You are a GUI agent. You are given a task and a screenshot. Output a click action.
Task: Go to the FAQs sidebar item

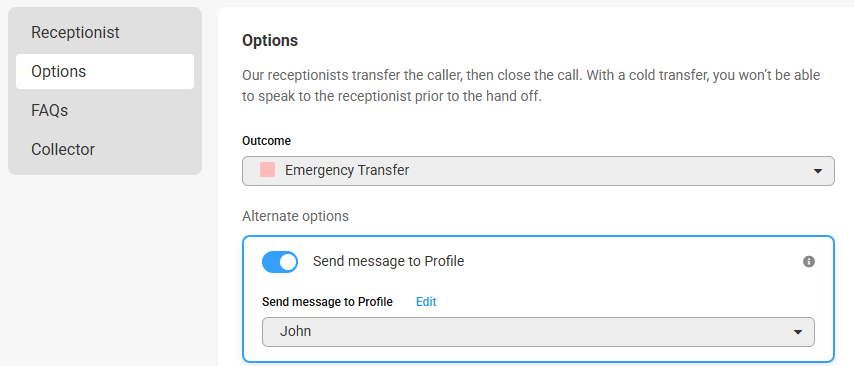point(50,111)
